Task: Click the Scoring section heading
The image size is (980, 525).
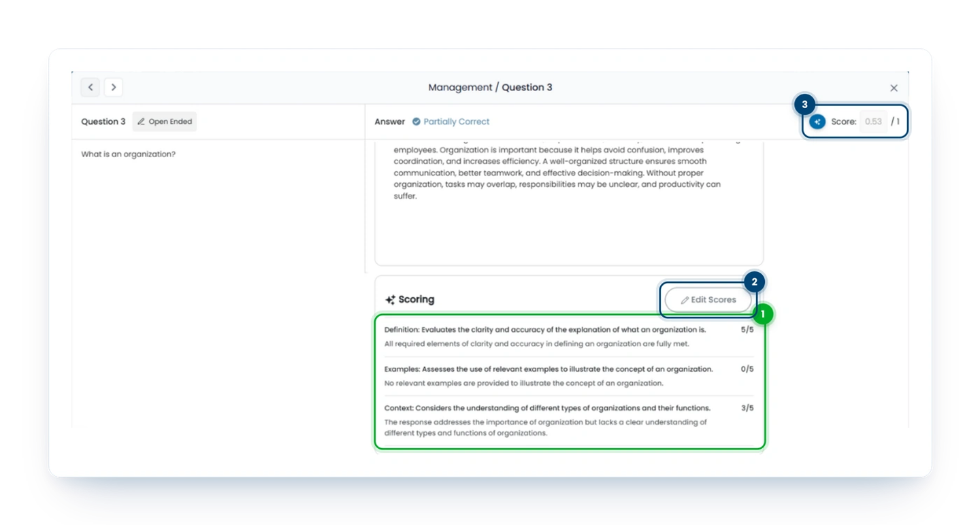Action: pos(416,300)
